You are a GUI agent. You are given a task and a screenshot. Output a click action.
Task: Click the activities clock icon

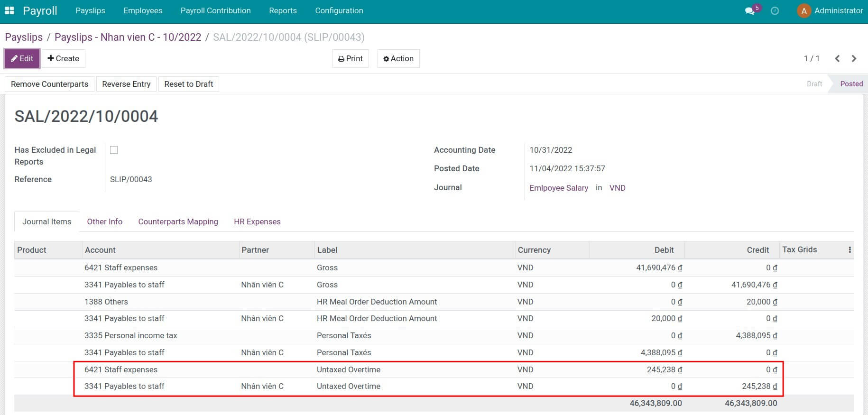point(775,11)
